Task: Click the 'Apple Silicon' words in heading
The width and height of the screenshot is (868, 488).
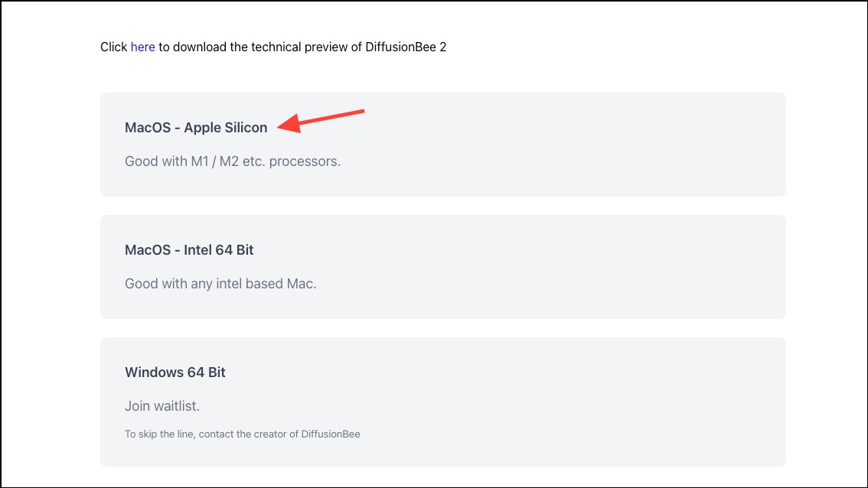Action: pos(226,128)
